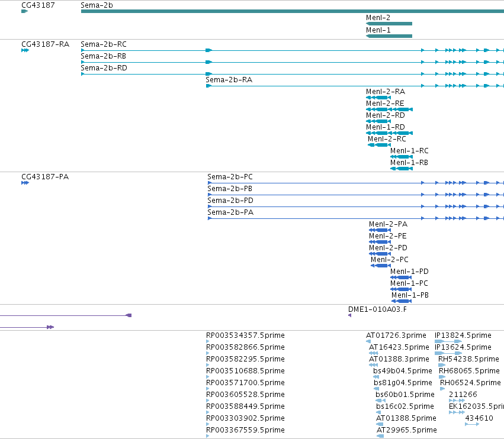This screenshot has height=439, width=504.
Task: Select the Sema-2b-RA transcript
Action: click(355, 86)
